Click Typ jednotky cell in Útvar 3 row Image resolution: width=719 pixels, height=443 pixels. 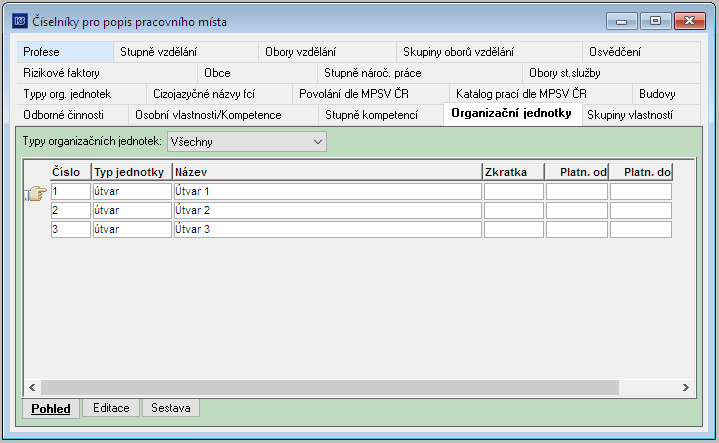pyautogui.click(x=132, y=229)
